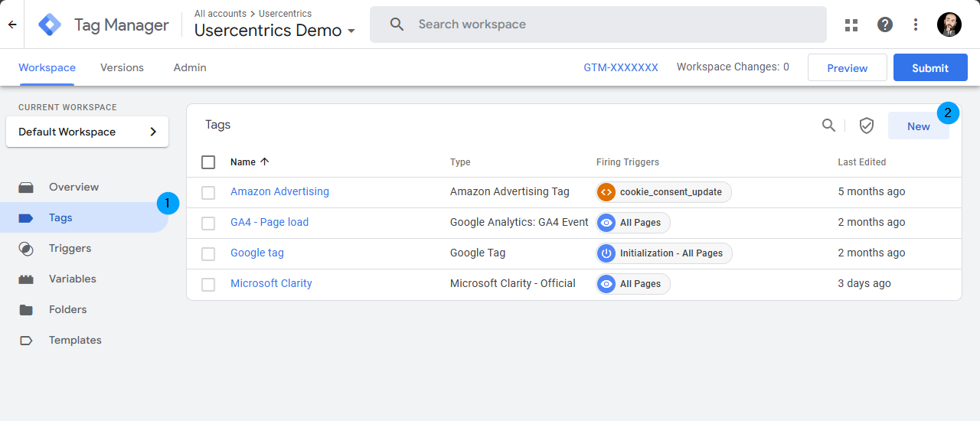Switch to the Versions tab
Viewport: 980px width, 421px height.
pyautogui.click(x=122, y=67)
